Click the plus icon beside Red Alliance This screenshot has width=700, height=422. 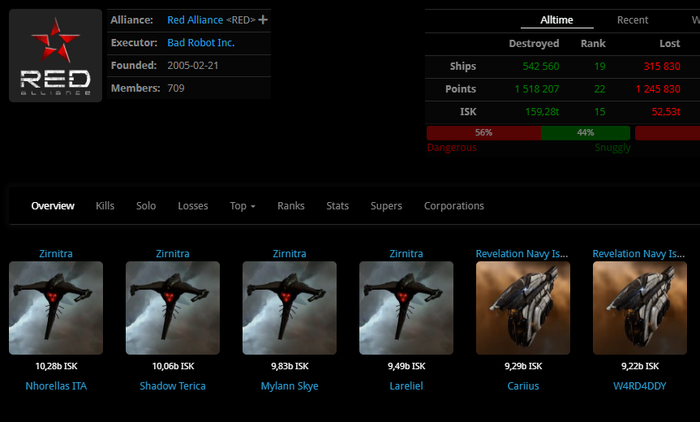point(263,20)
